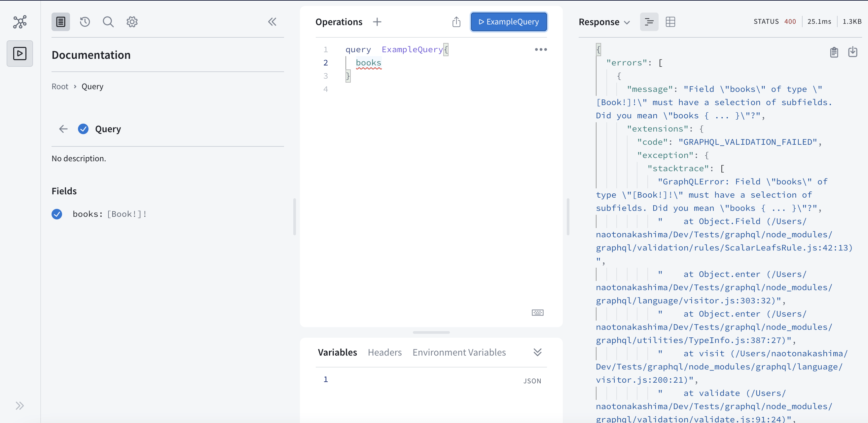This screenshot has width=868, height=423.
Task: Click the share operation icon
Action: click(456, 22)
